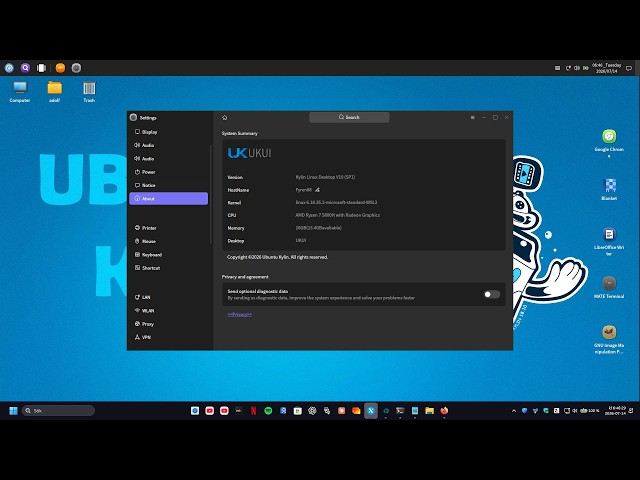This screenshot has width=640, height=480.
Task: Open GNU Image Manipulation Program desktop icon
Action: [x=609, y=339]
